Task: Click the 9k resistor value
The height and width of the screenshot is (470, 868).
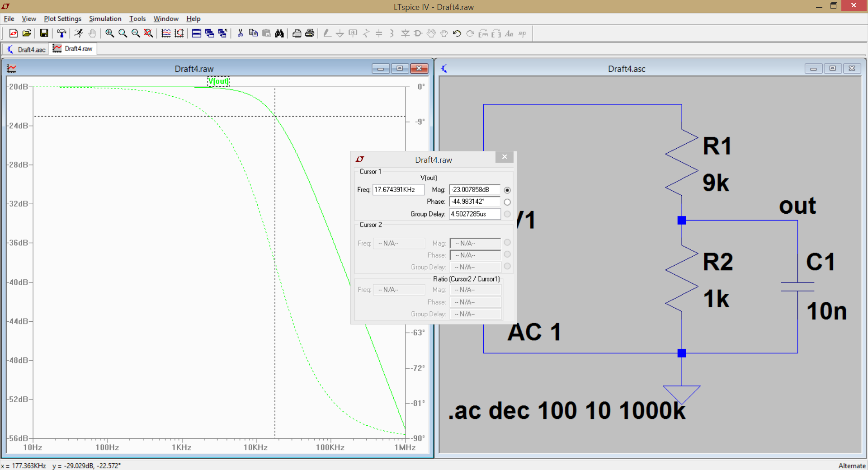Action: [x=716, y=183]
